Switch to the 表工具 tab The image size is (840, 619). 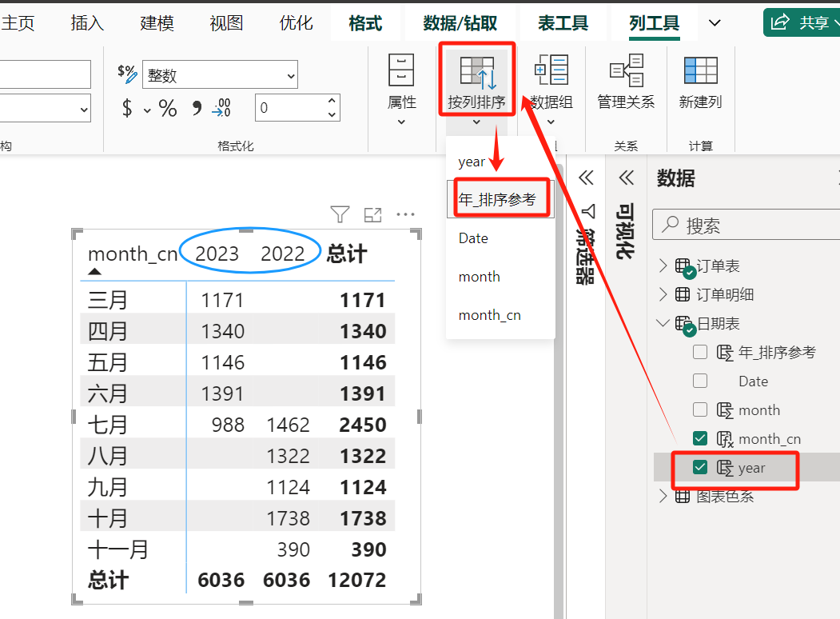pyautogui.click(x=563, y=23)
